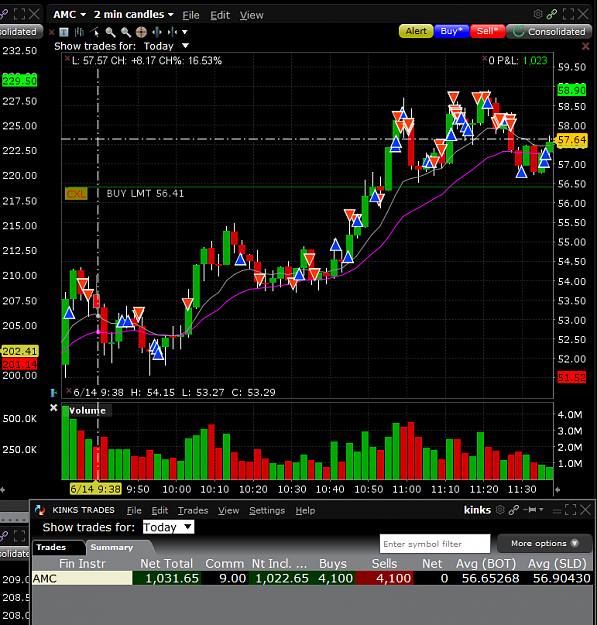
Task: Click the Trades window chain link icon
Action: tap(514, 510)
